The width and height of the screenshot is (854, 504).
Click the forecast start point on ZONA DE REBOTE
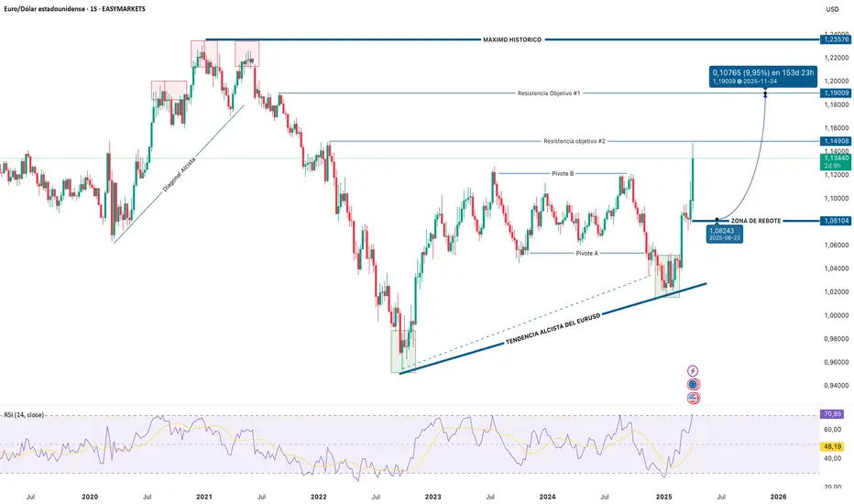pos(717,220)
